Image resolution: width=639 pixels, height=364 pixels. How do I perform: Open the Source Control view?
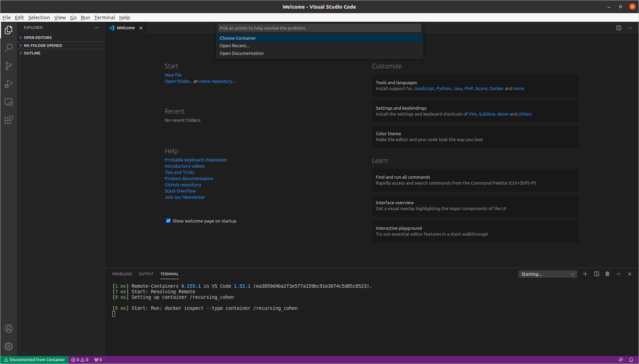point(9,66)
